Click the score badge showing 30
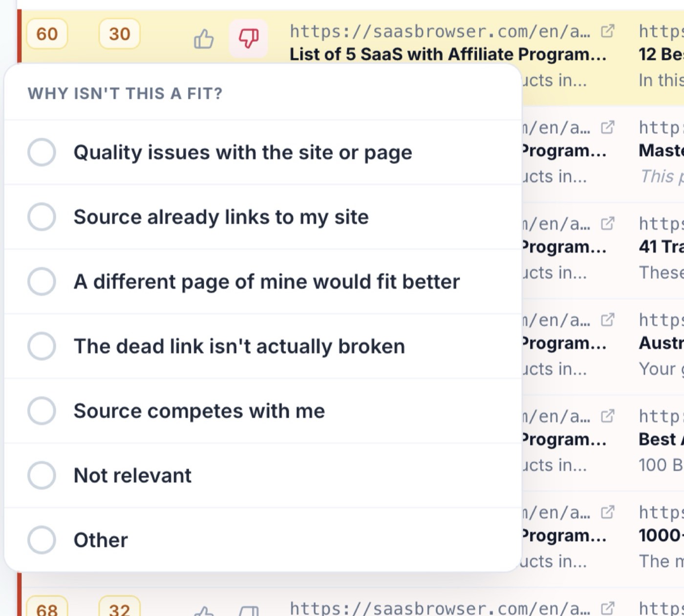The image size is (684, 616). pyautogui.click(x=120, y=34)
